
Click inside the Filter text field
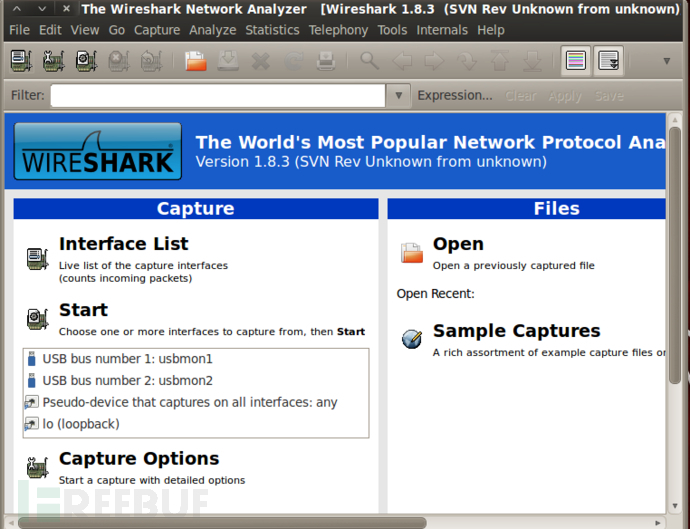218,96
